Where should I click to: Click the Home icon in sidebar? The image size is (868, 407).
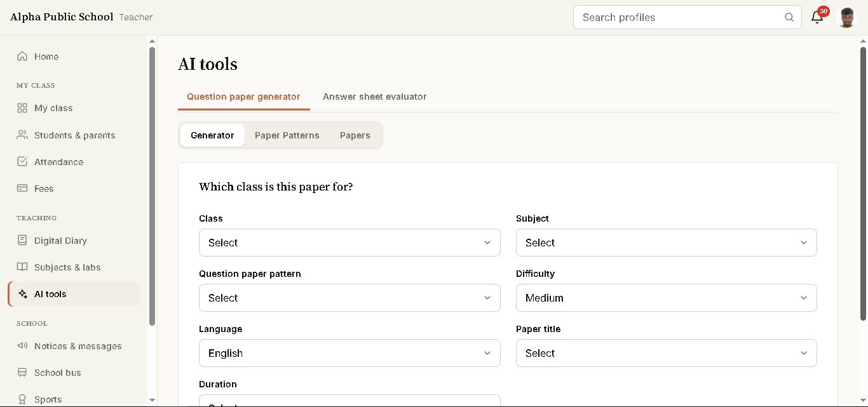pos(22,57)
